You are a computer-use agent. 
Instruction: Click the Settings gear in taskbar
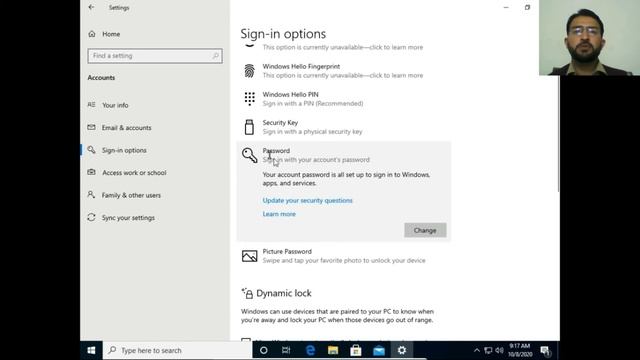(x=402, y=350)
